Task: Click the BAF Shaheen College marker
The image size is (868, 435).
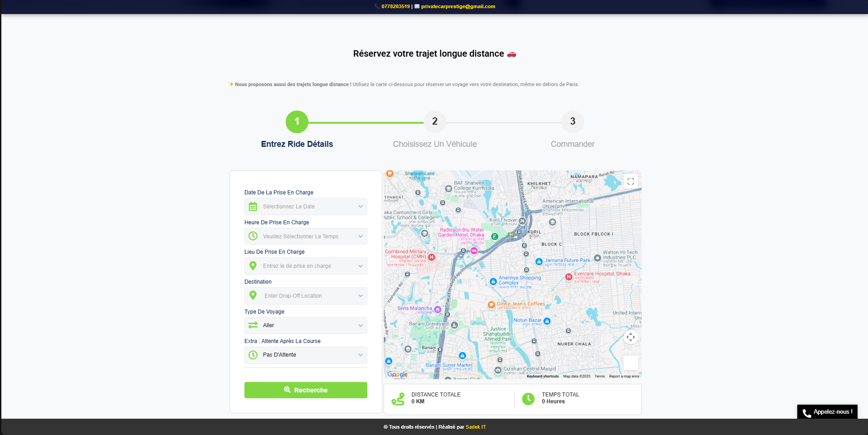Action: tap(449, 188)
